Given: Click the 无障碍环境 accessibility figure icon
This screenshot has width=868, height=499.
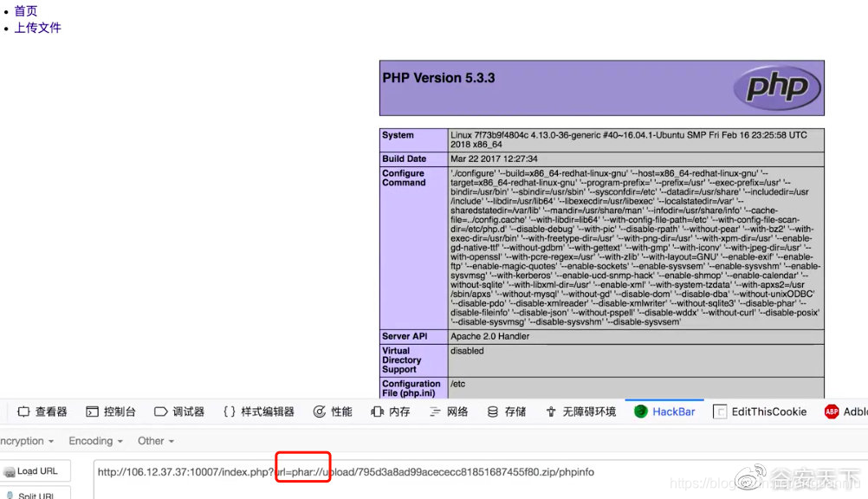Looking at the screenshot, I should 551,412.
